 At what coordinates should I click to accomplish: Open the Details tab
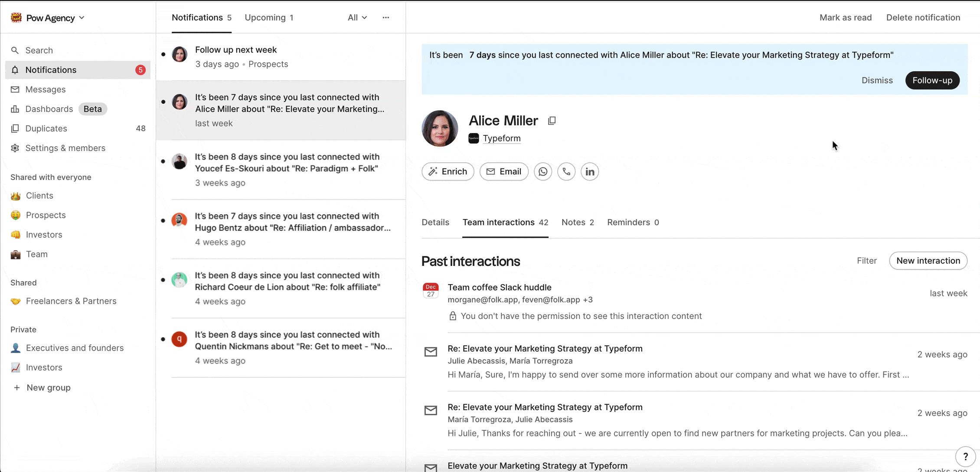(435, 222)
